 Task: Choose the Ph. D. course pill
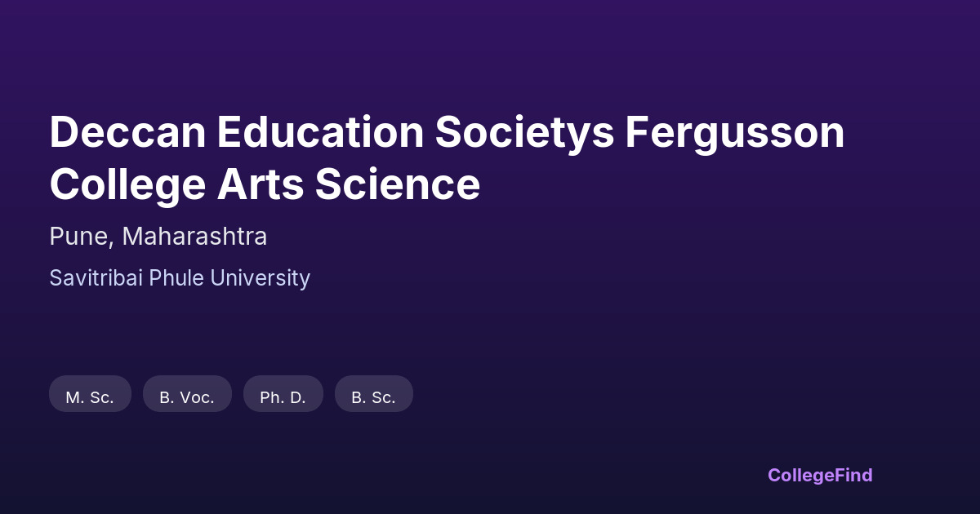coord(283,397)
